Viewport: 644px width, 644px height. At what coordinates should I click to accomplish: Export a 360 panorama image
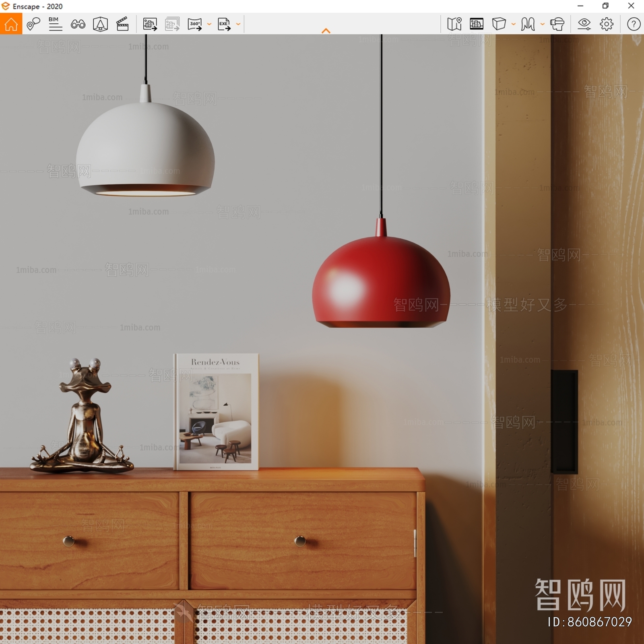point(195,24)
